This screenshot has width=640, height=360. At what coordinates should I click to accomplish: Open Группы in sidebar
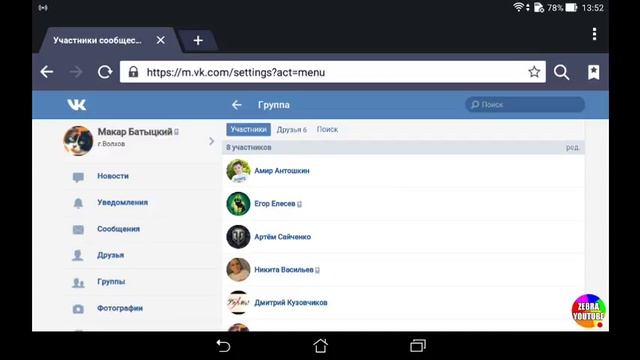click(x=111, y=282)
